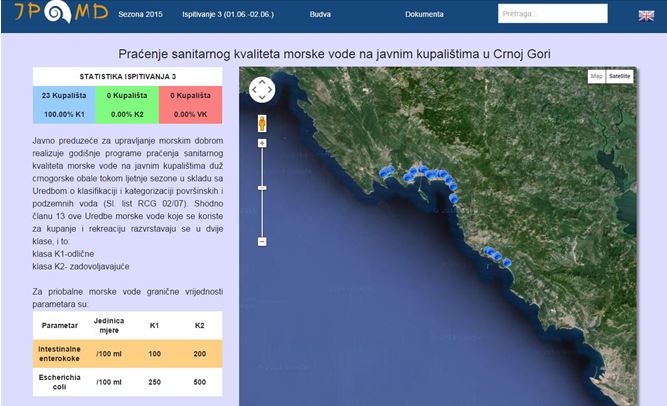Switch language using the UK flag icon
The image size is (667, 406).
(646, 15)
